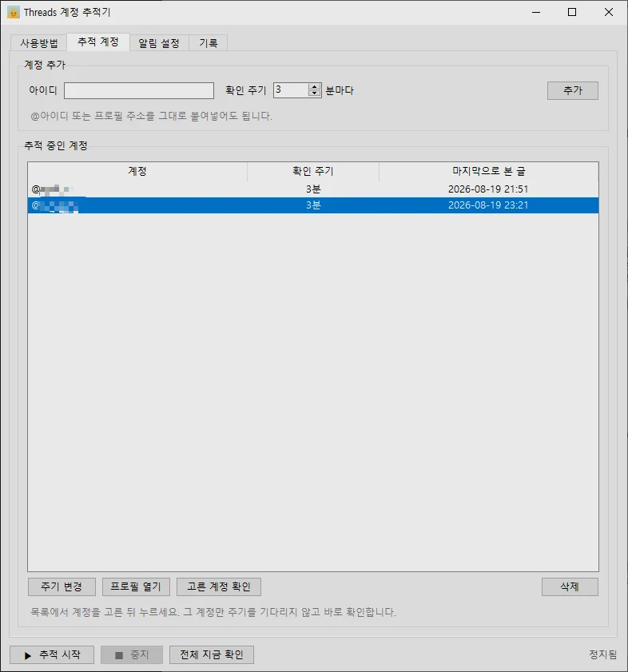Click the 주기 변경 button
The image size is (628, 672).
click(62, 587)
